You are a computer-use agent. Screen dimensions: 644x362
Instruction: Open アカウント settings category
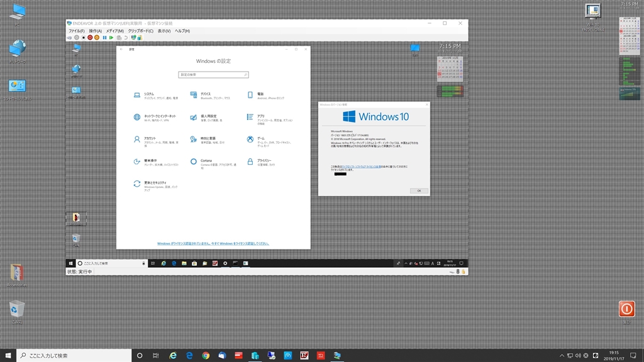[156, 140]
